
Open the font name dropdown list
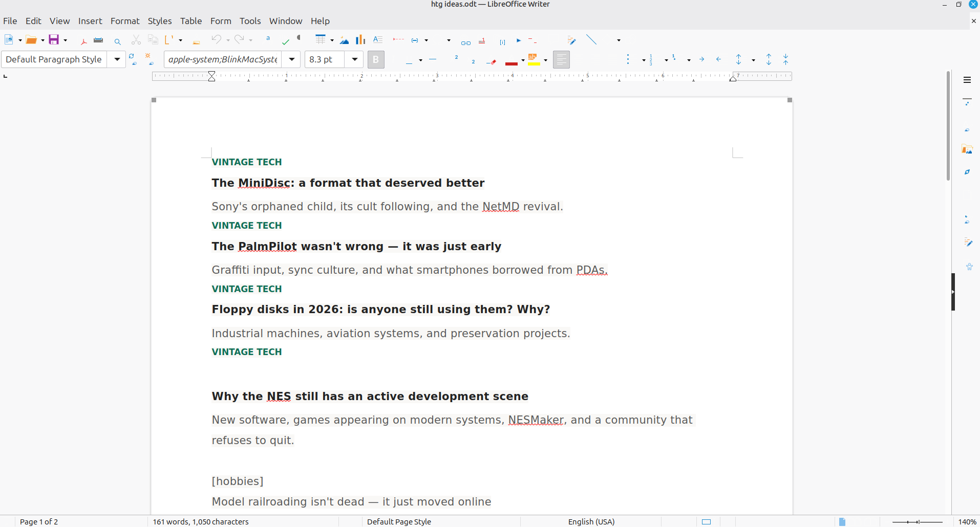coord(292,59)
